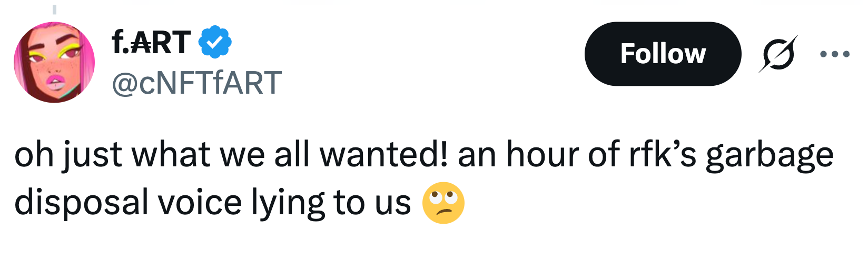Image resolution: width=868 pixels, height=259 pixels.
Task: Click the Grok slashed-circle icon
Action: (x=778, y=54)
